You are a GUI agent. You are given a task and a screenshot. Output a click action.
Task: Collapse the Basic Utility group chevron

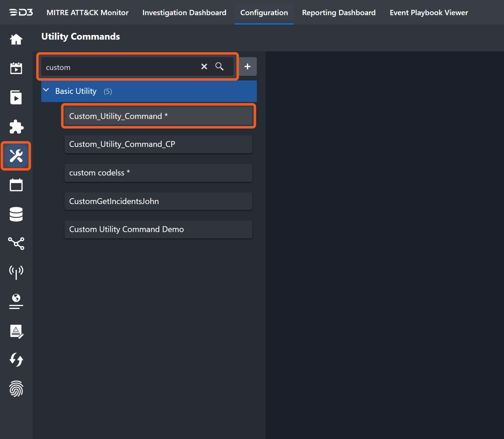tap(46, 90)
